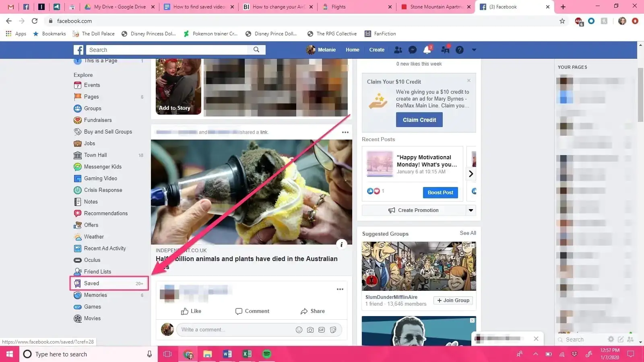Image resolution: width=644 pixels, height=362 pixels.
Task: Insert a GIF into the comment box
Action: click(321, 329)
